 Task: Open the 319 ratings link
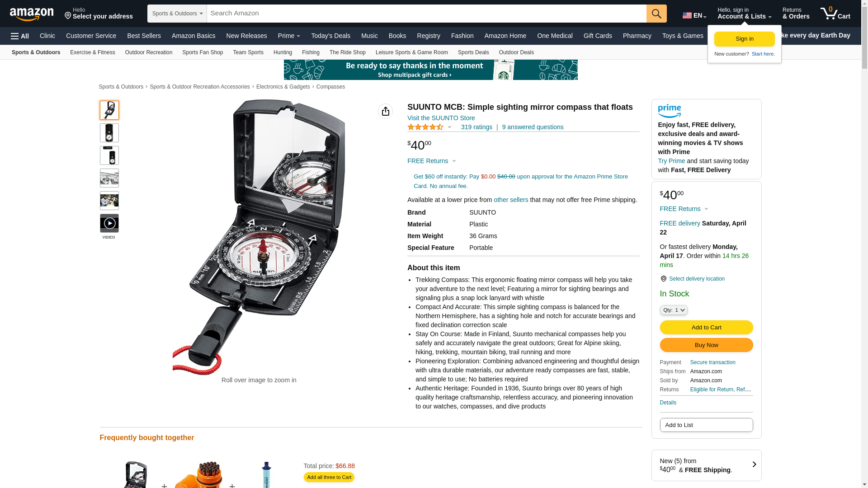[x=476, y=127]
